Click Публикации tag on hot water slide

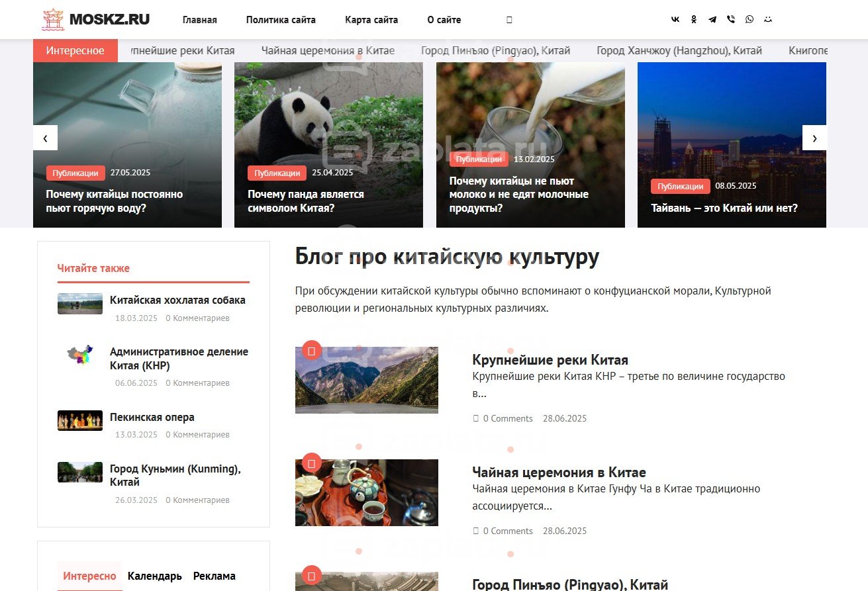pos(75,173)
